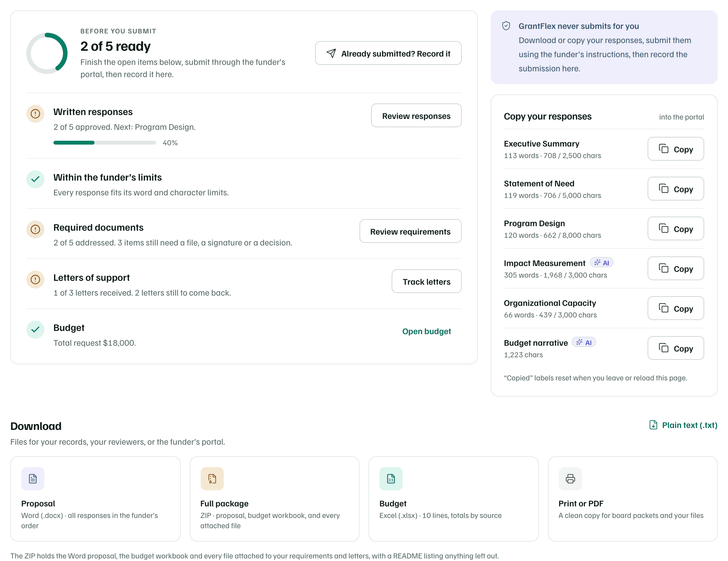
Task: Open Review requirements for required documents
Action: tap(410, 231)
